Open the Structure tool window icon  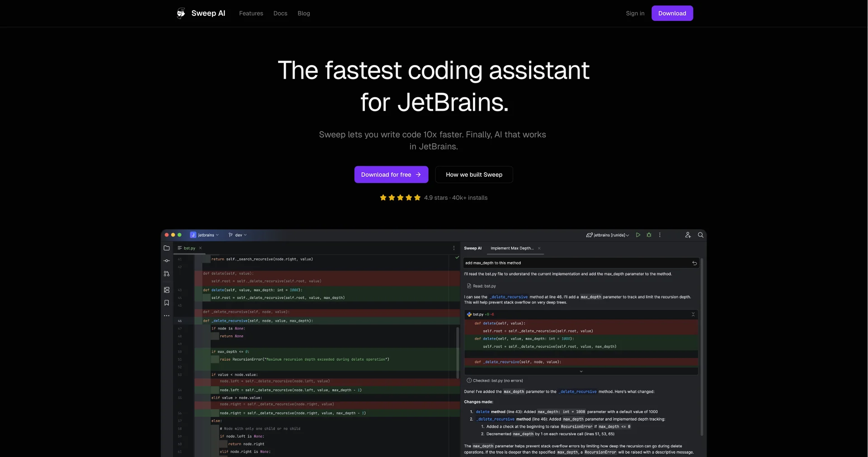click(x=166, y=290)
